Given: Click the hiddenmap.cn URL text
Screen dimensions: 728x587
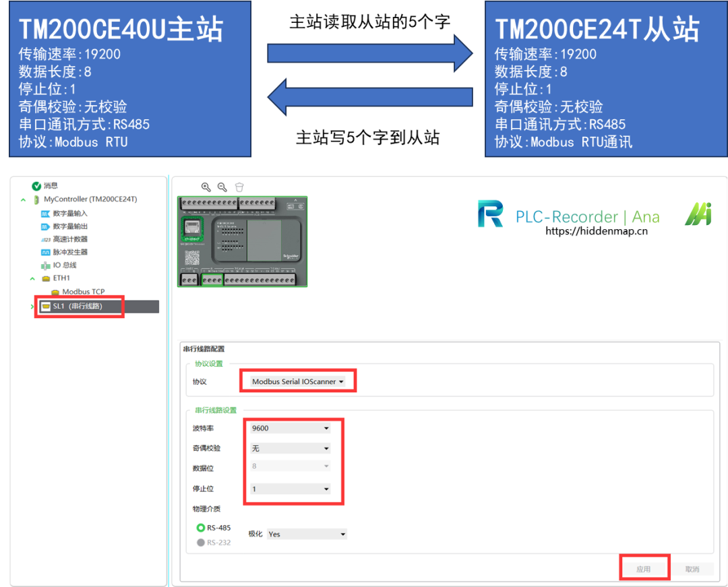Looking at the screenshot, I should tap(597, 231).
